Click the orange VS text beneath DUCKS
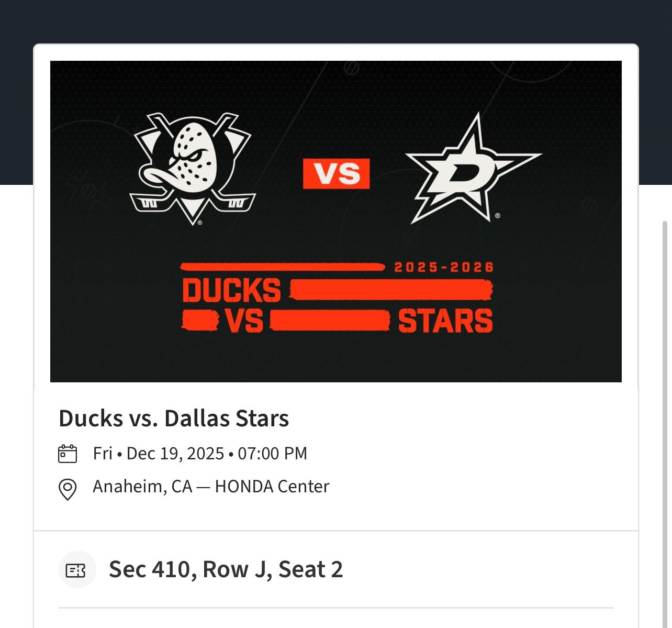This screenshot has width=672, height=628. (x=244, y=321)
